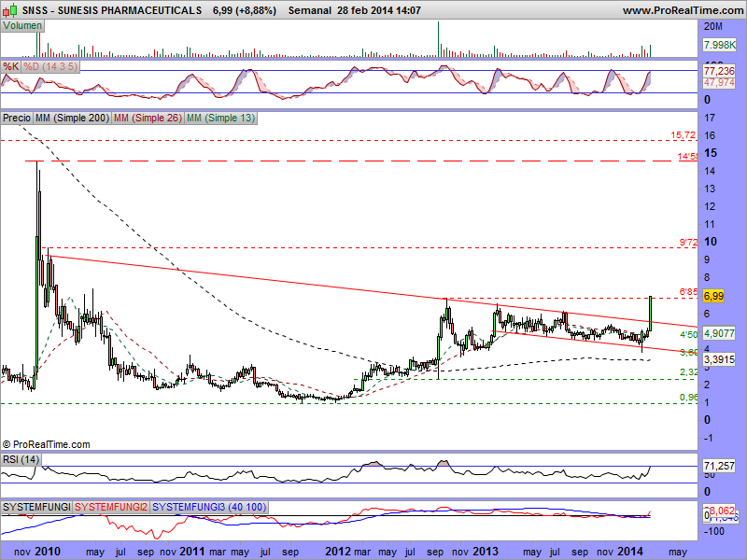Viewport: 747px width, 560px height.
Task: Click the 2011 year marker on time axis
Action: tap(192, 552)
